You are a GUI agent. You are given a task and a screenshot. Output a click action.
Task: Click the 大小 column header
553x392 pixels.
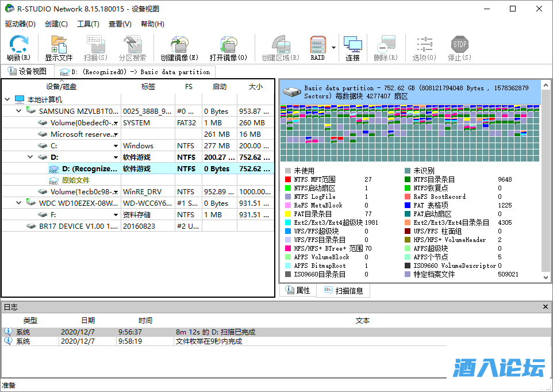click(255, 87)
